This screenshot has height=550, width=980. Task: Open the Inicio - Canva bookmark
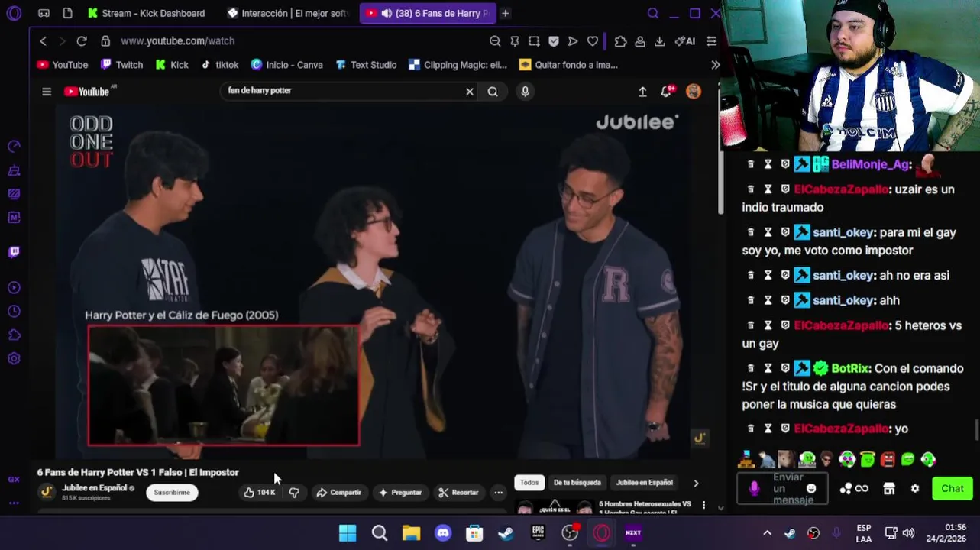point(287,65)
